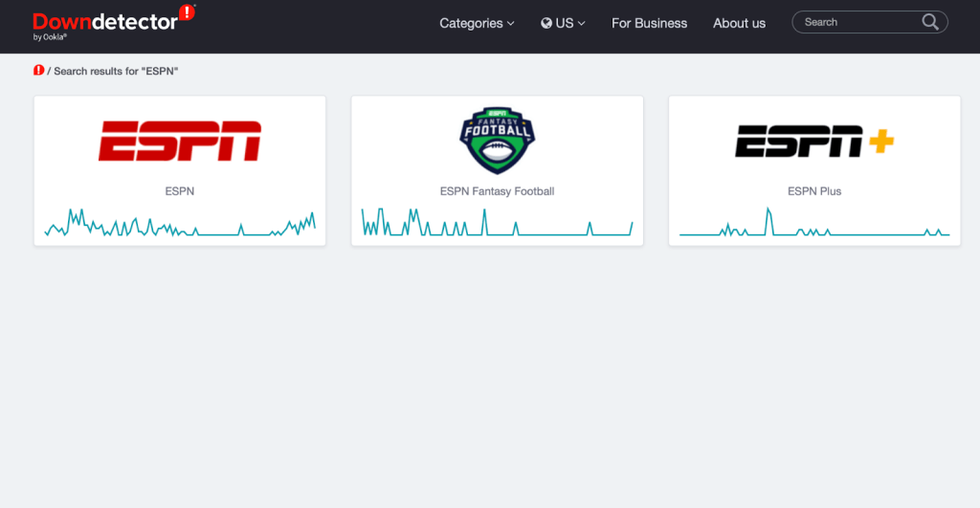Click the ESPN Fantasy Football title text
This screenshot has height=508, width=980.
(x=497, y=191)
